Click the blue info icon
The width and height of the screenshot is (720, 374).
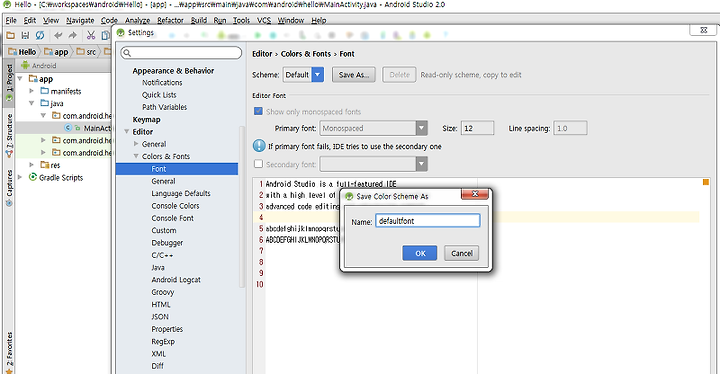point(259,146)
